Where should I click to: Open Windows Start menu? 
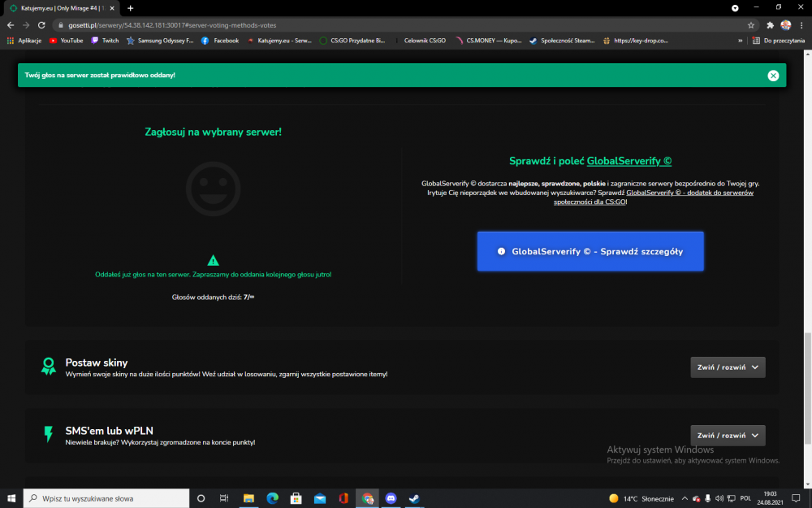11,499
